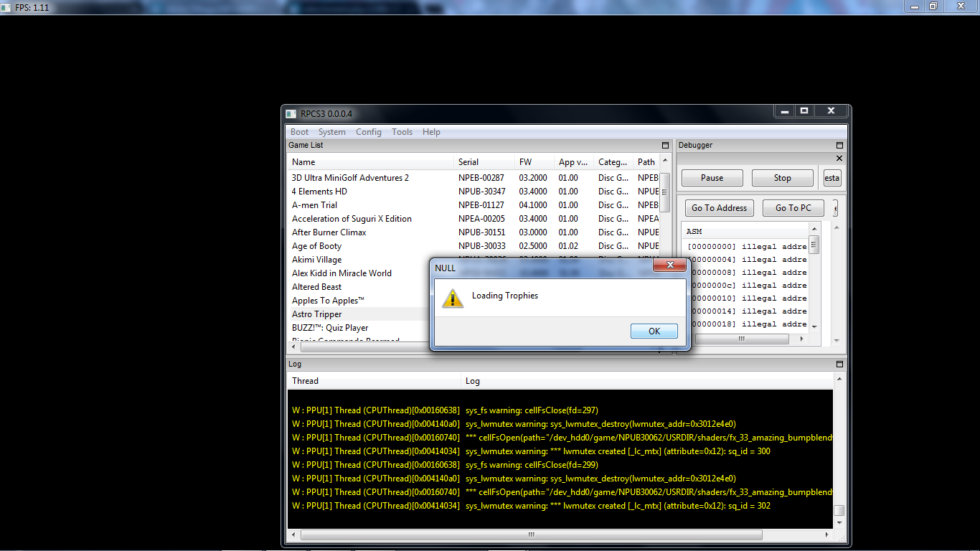Maximize the RPCS3 0.0.0.4 window
Screen dimensions: 980x551
804,111
